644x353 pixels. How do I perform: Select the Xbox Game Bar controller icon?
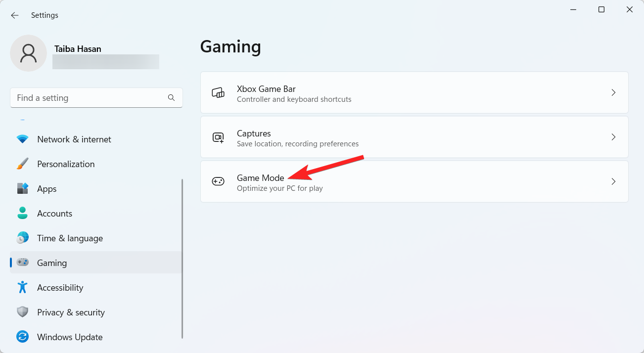pyautogui.click(x=218, y=92)
